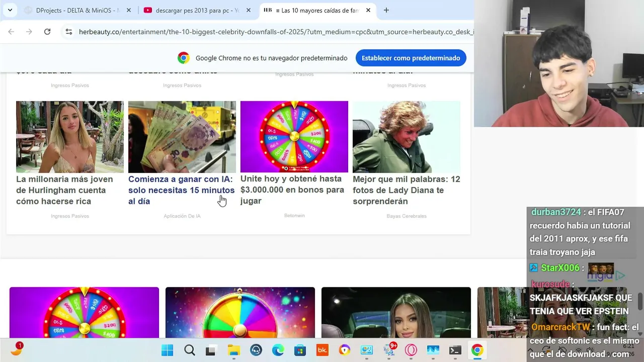Open Microsoft Store from the taskbar
This screenshot has height=362, width=644.
[300, 350]
